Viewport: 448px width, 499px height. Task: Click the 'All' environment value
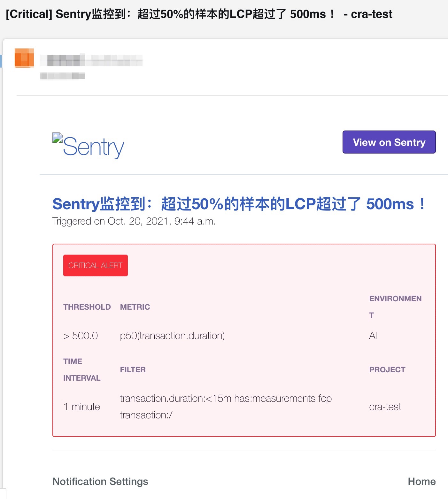374,336
